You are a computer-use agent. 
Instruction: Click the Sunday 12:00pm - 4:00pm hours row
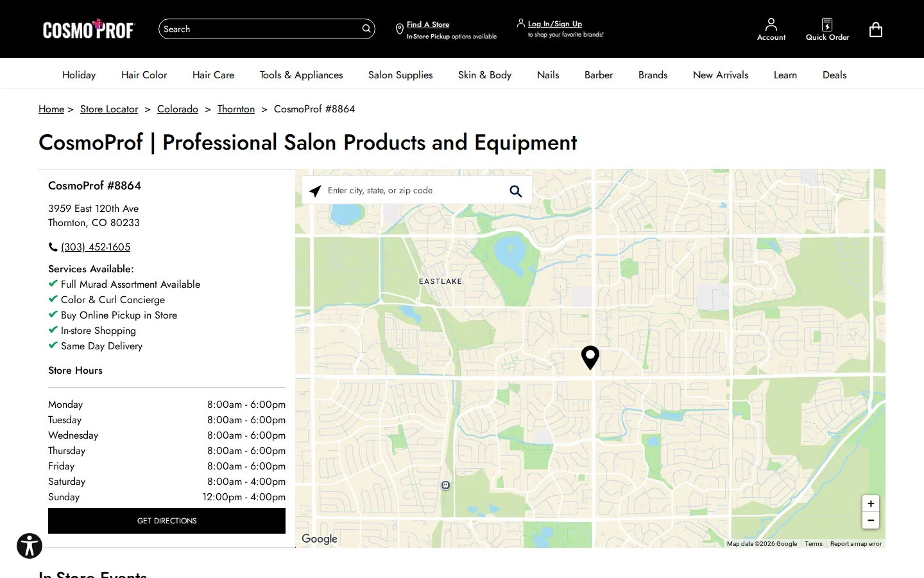point(167,497)
